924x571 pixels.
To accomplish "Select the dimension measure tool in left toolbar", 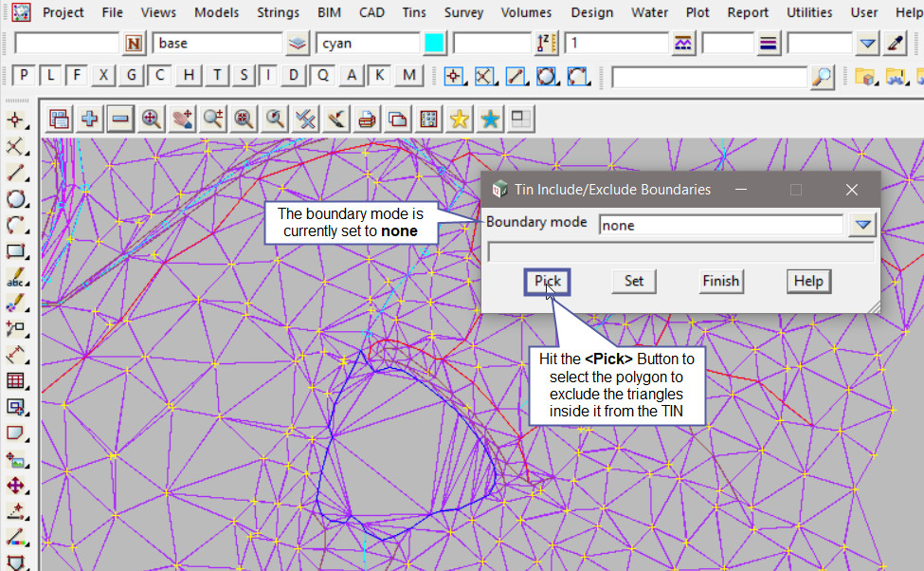I will tap(16, 355).
